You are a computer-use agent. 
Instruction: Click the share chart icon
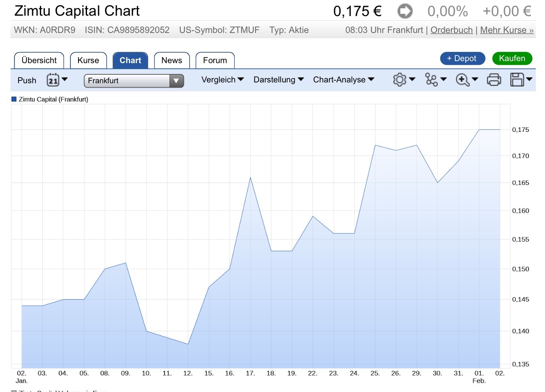click(x=431, y=80)
